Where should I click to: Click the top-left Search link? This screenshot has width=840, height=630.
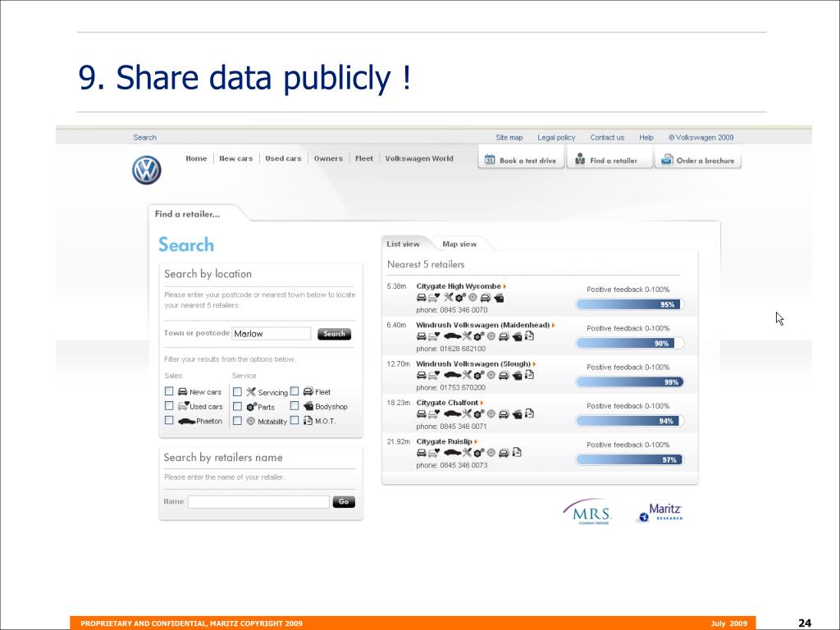point(144,138)
